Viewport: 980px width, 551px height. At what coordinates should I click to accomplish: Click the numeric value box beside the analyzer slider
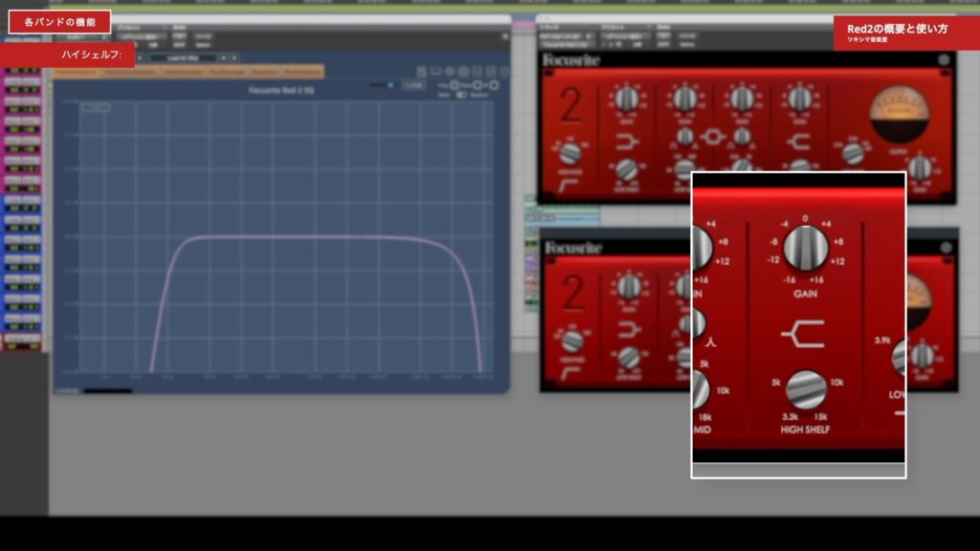point(413,84)
